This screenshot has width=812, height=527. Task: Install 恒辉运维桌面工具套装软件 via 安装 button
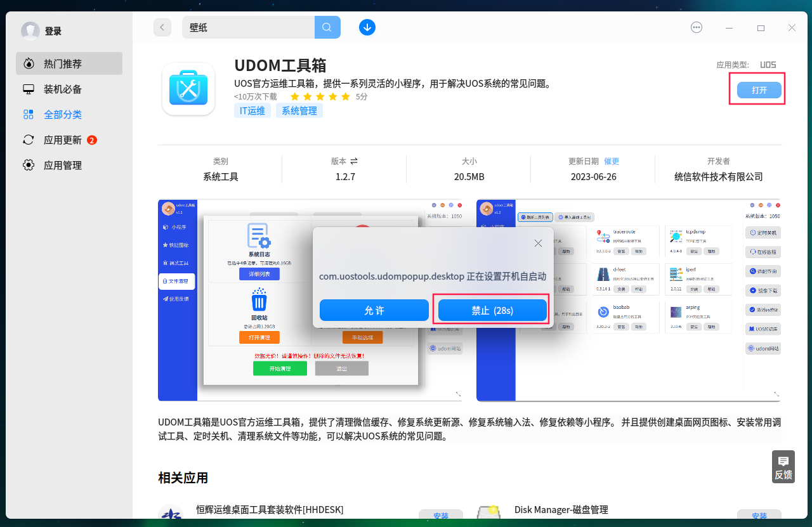pyautogui.click(x=440, y=516)
